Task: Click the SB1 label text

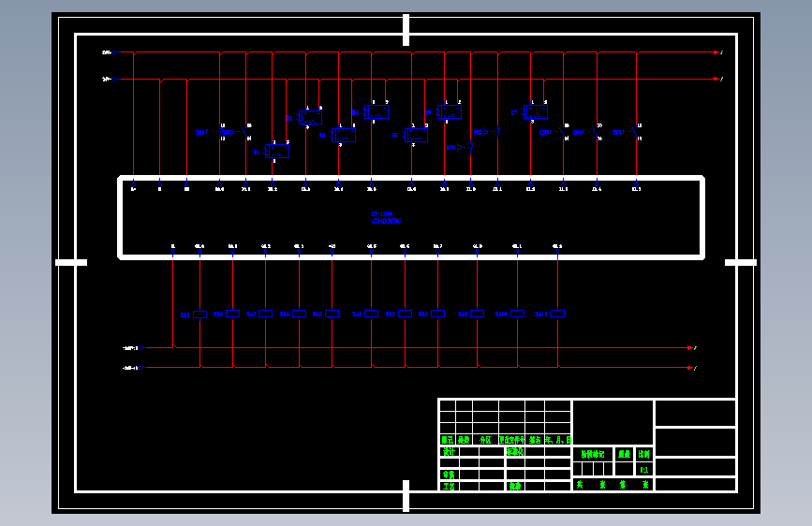Action: [199, 133]
